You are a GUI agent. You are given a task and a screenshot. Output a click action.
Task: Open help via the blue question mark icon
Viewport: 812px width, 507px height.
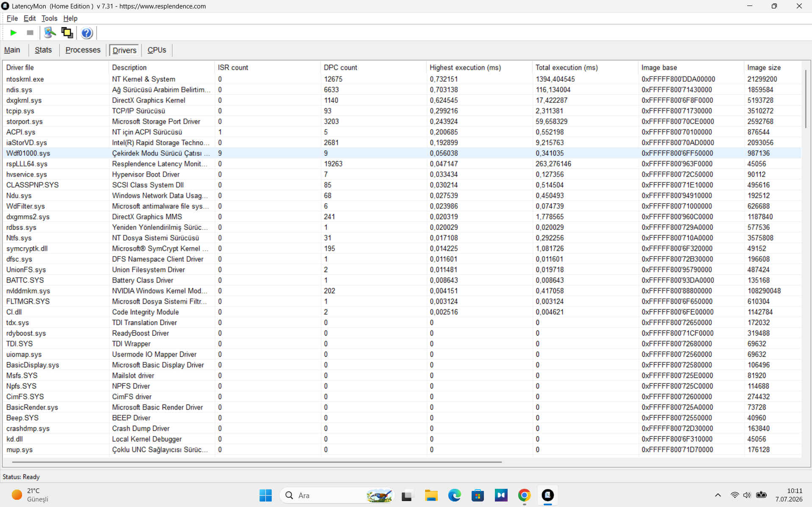pos(87,33)
